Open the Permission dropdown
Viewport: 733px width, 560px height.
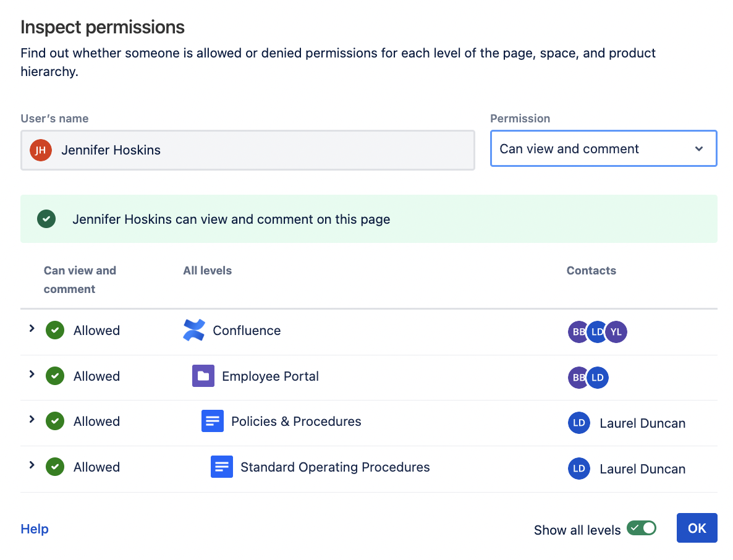(603, 148)
